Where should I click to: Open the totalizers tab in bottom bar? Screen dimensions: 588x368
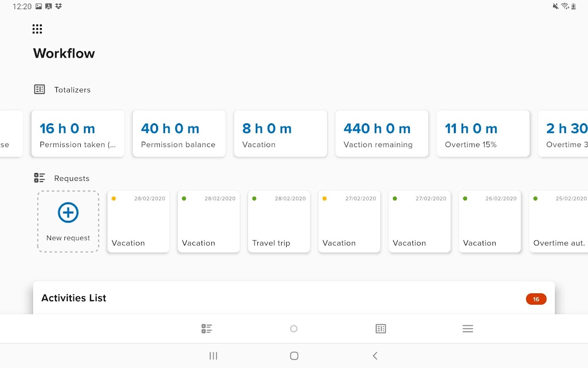point(381,328)
